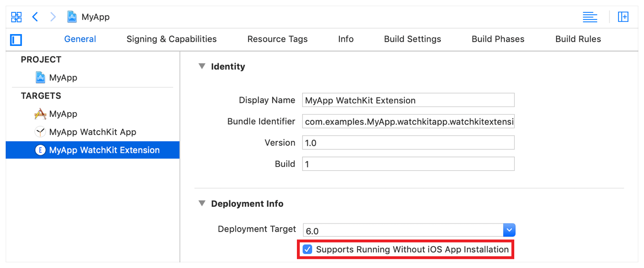Open the related items grid icon
Viewport: 644px width, 268px height.
click(x=16, y=17)
